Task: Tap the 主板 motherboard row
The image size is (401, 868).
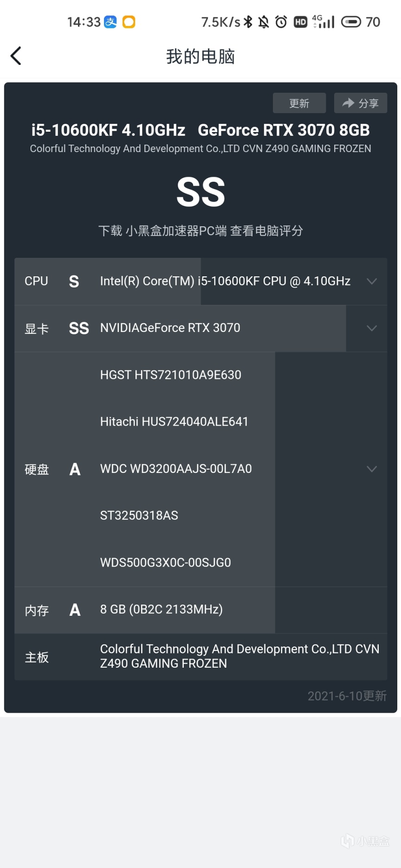Action: coord(200,657)
